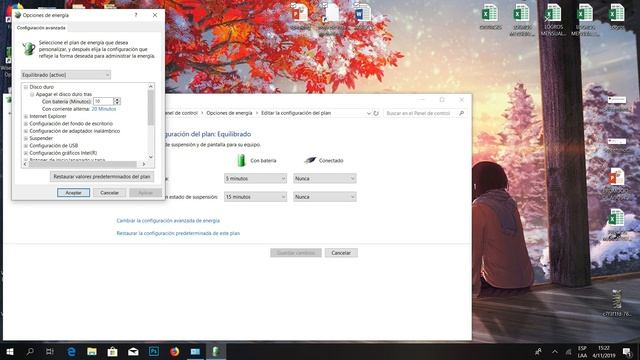Open taskbar search magnifier
The width and height of the screenshot is (640, 360).
(x=30, y=351)
